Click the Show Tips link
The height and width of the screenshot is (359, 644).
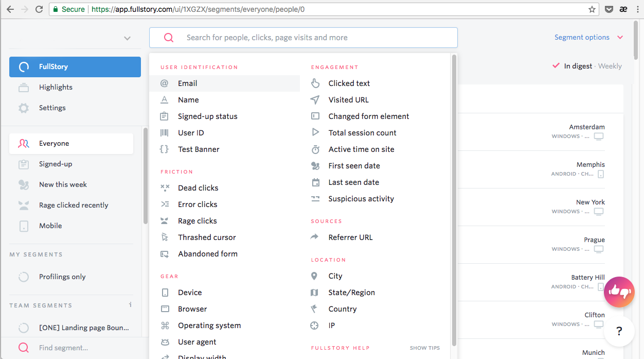(x=424, y=348)
